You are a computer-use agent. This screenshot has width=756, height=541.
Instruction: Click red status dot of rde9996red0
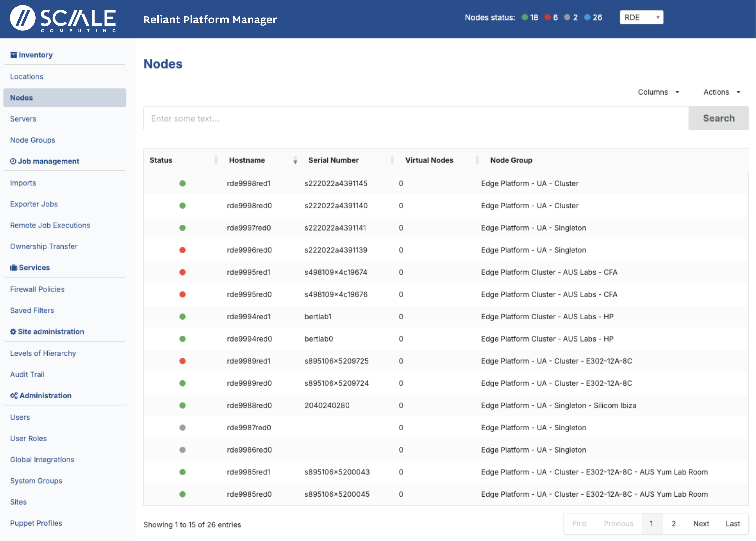182,250
